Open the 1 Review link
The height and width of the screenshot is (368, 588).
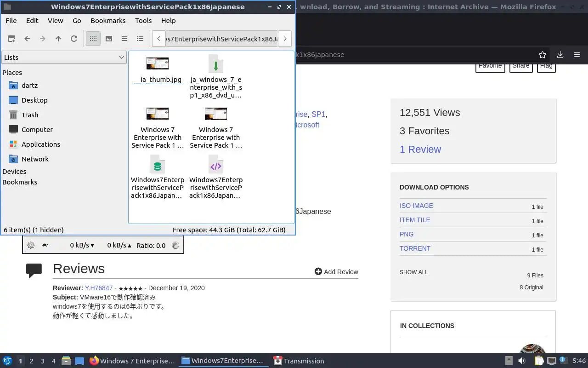point(420,149)
